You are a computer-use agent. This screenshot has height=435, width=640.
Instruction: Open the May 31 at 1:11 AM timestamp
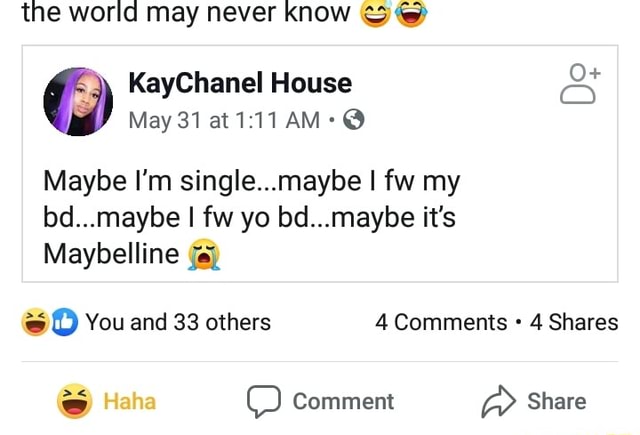tap(224, 122)
